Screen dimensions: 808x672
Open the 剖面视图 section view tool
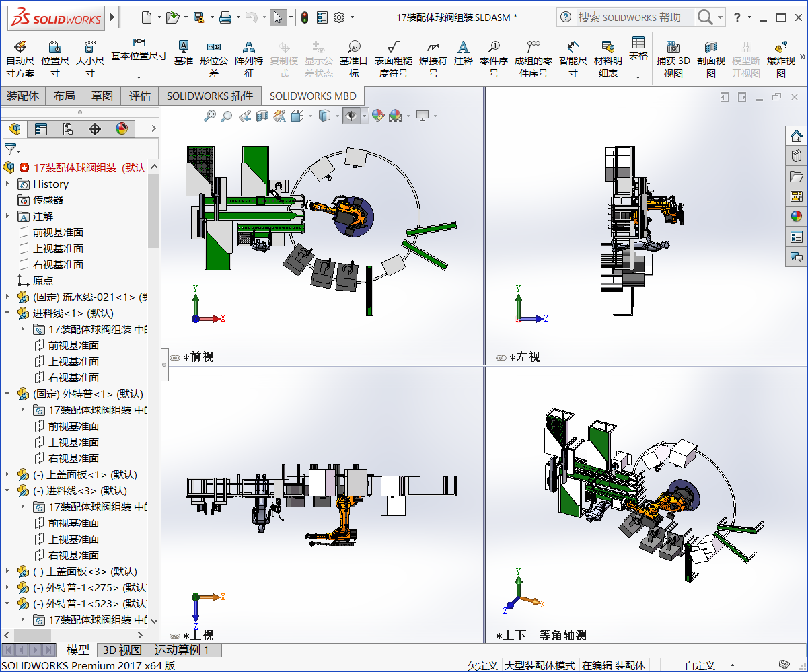coord(711,59)
